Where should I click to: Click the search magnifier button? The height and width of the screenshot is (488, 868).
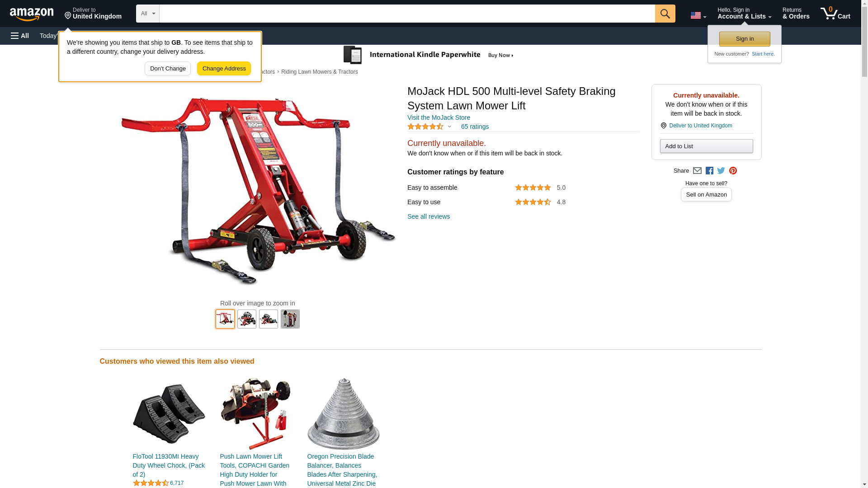pyautogui.click(x=665, y=14)
